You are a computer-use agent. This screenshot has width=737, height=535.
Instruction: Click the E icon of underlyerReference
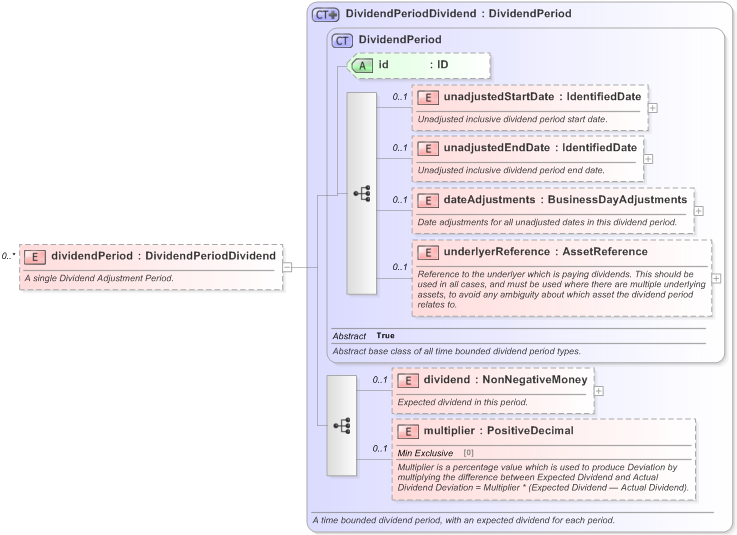[428, 253]
